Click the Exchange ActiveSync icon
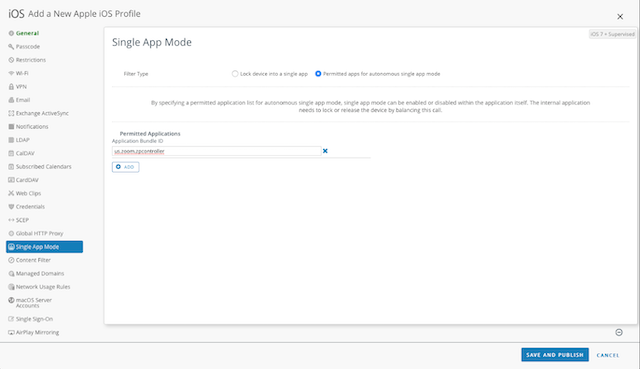 [11, 113]
